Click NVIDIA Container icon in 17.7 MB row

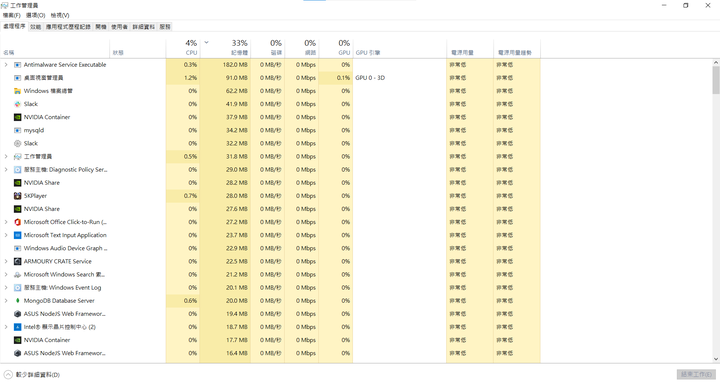coord(17,340)
